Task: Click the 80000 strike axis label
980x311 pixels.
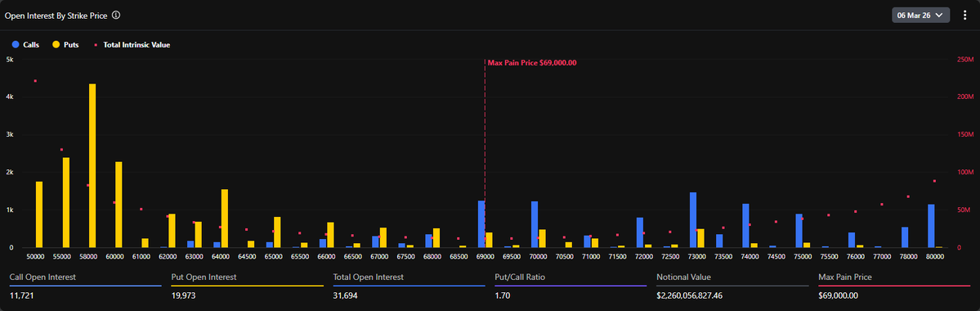Action: 935,256
